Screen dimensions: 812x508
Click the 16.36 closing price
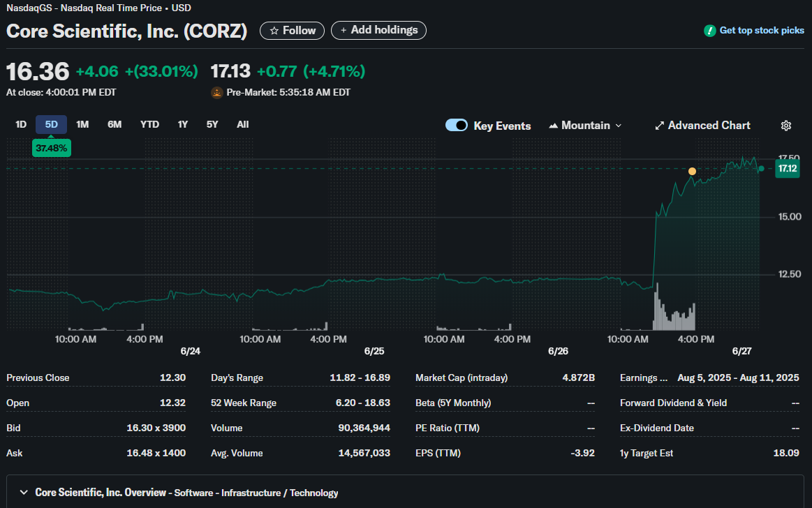pyautogui.click(x=38, y=71)
